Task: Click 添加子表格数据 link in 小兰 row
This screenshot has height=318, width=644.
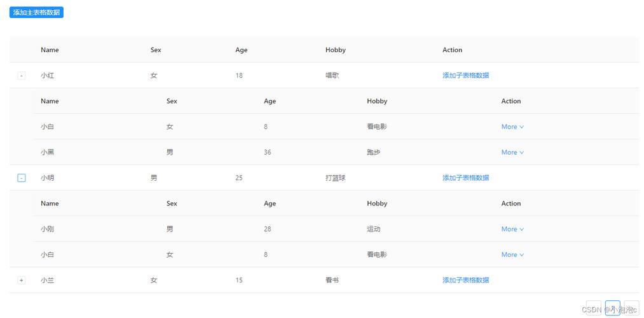Action: point(465,280)
